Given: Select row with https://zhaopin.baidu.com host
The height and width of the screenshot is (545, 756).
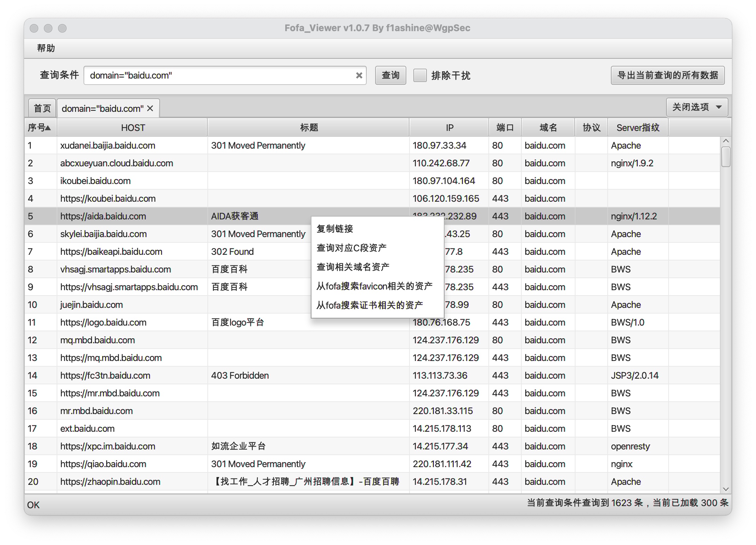Looking at the screenshot, I should pyautogui.click(x=110, y=482).
